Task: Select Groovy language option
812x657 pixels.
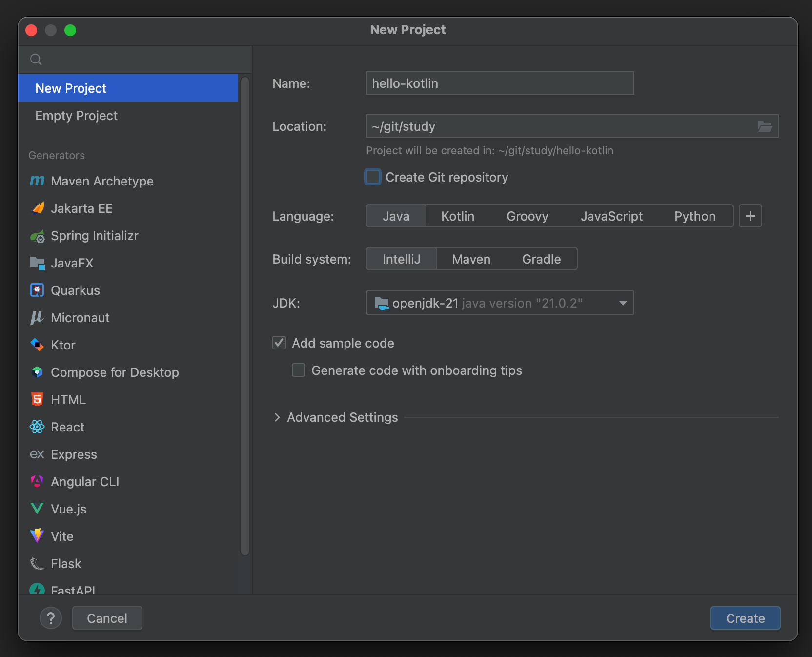Action: (528, 216)
